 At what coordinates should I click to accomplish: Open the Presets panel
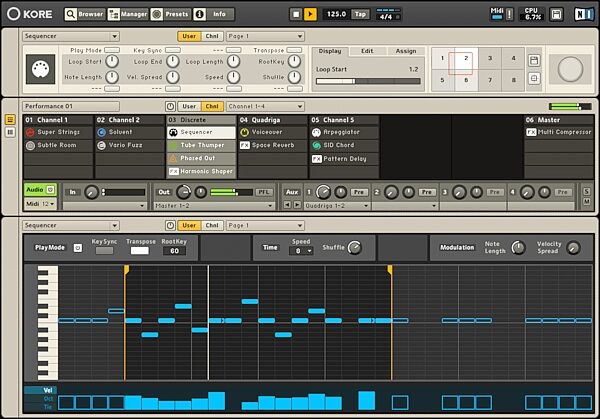[170, 14]
